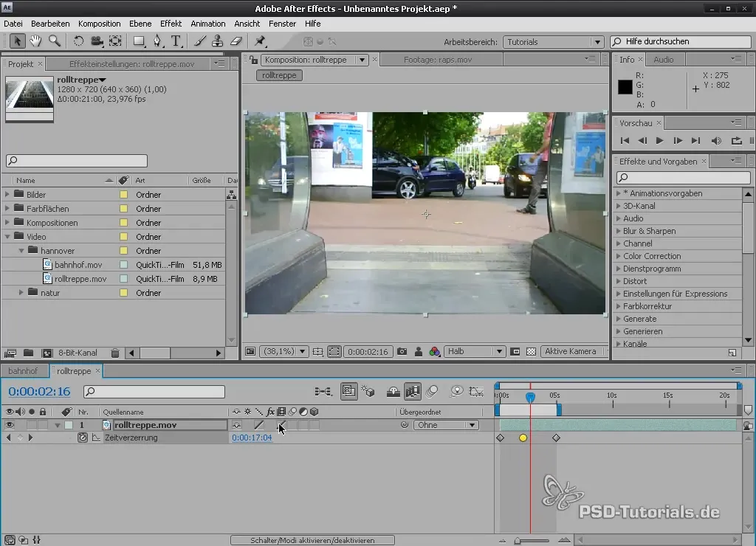Image resolution: width=756 pixels, height=546 pixels.
Task: Enable Motion Blur for the timeline
Action: 433,391
